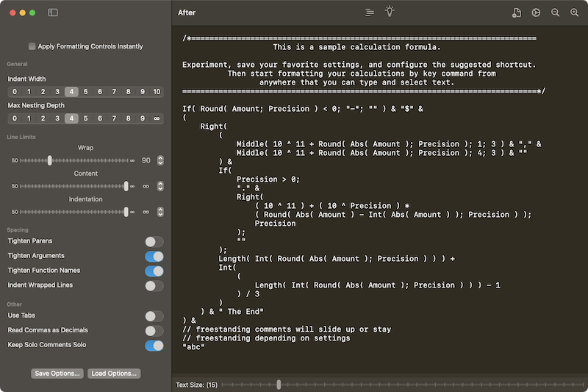
Task: Click the Text Size slider handle
Action: [279, 385]
